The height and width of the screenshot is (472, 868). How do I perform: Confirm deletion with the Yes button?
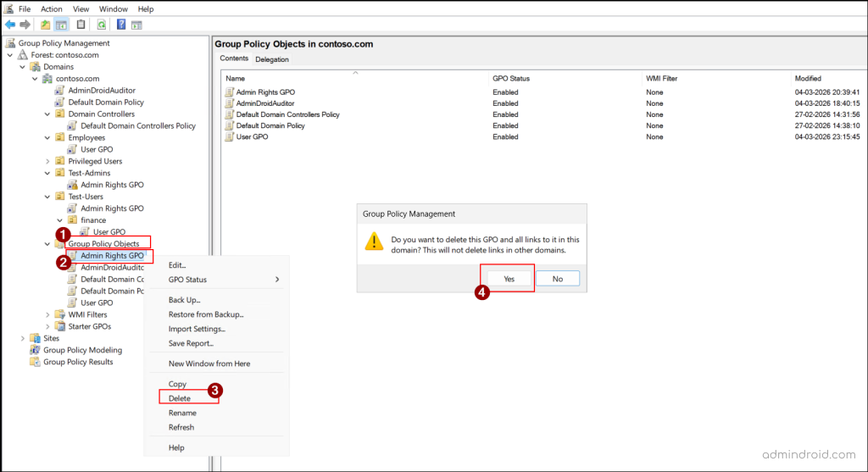point(509,279)
